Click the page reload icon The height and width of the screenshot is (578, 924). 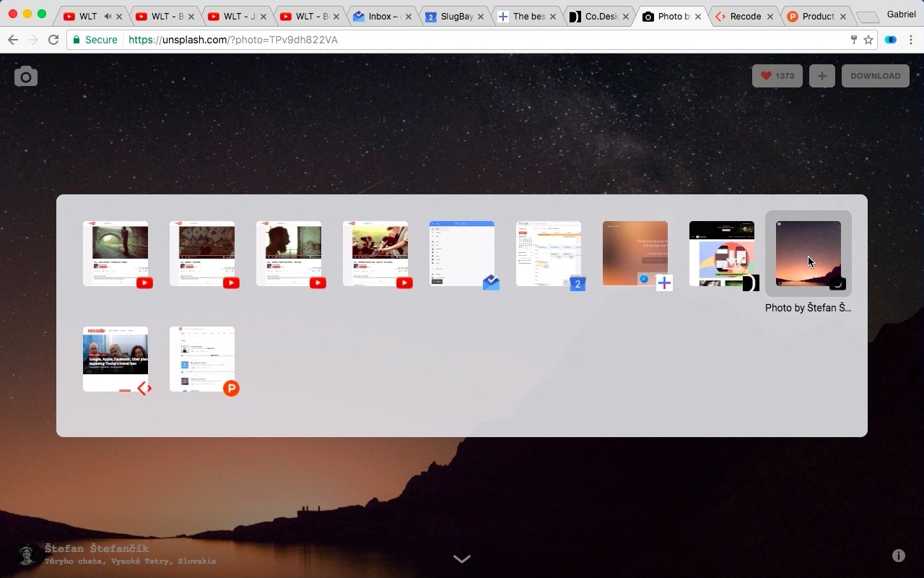tap(53, 40)
